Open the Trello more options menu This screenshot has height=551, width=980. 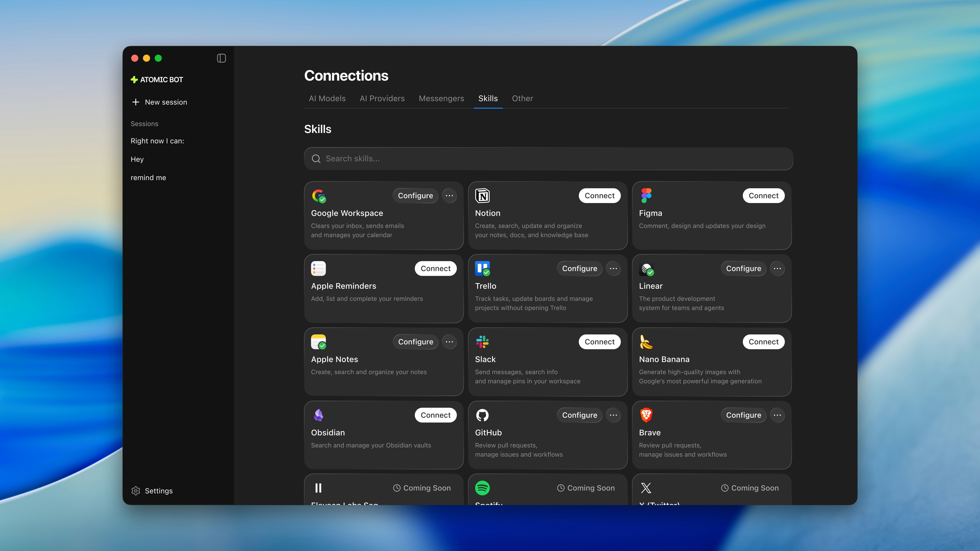(613, 268)
